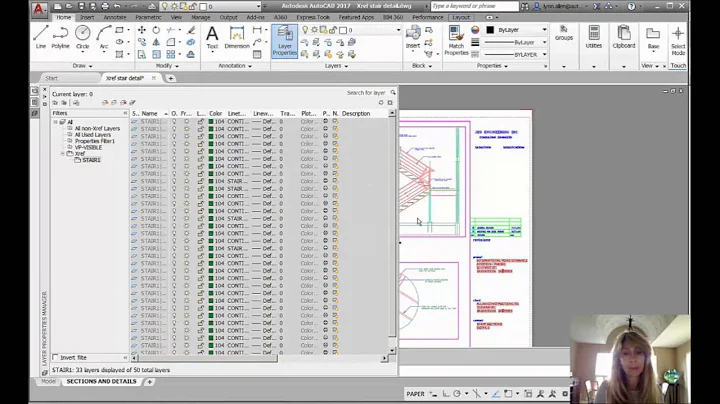Open the Groups panel button
Image resolution: width=720 pixels, height=404 pixels.
(x=563, y=33)
